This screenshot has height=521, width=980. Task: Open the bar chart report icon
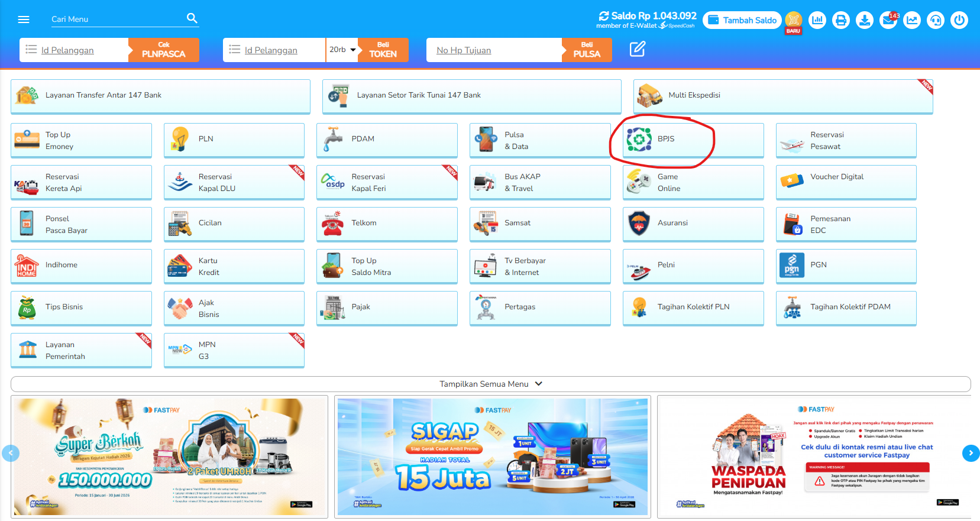pos(817,20)
